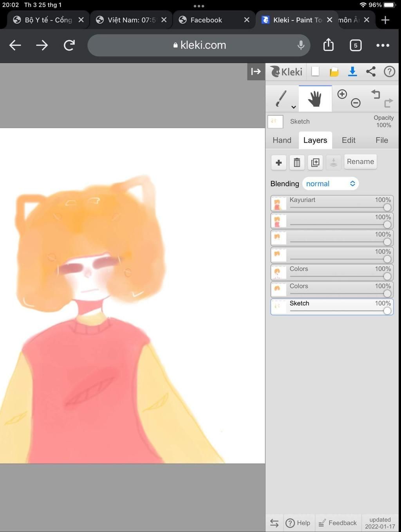Open the Help link at the bottom
Viewport: 401px width, 532px height.
click(x=298, y=523)
